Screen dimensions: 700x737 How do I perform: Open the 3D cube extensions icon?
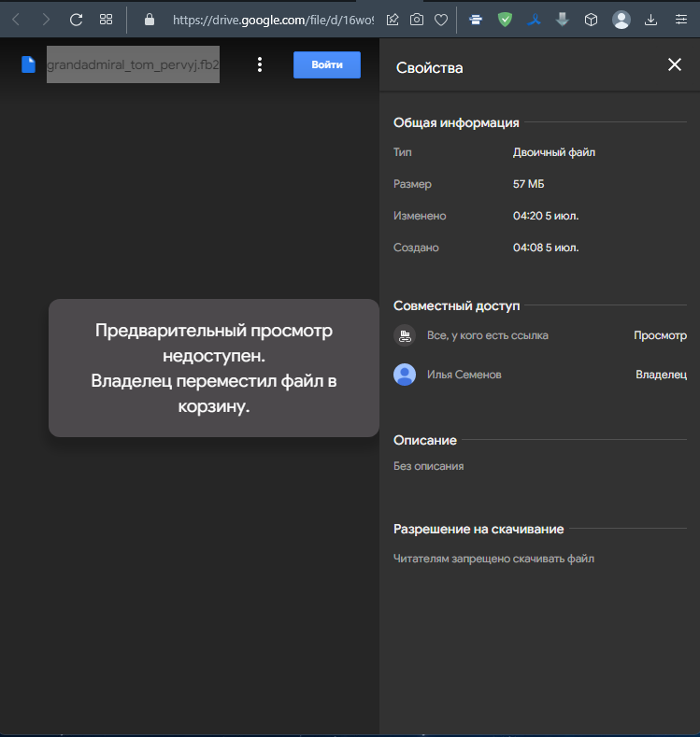click(591, 20)
